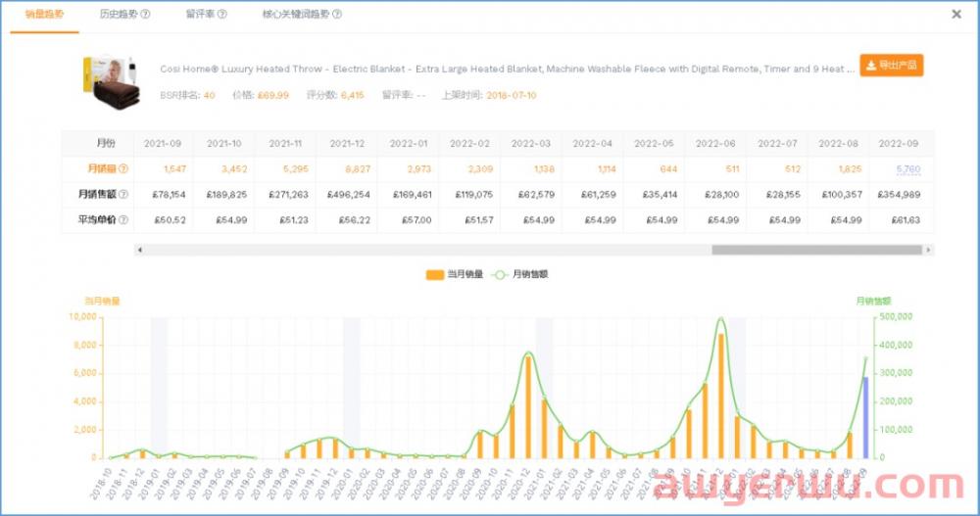This screenshot has height=516, width=980.
Task: Click the tallest orange bar for 2021-12
Action: [x=720, y=396]
